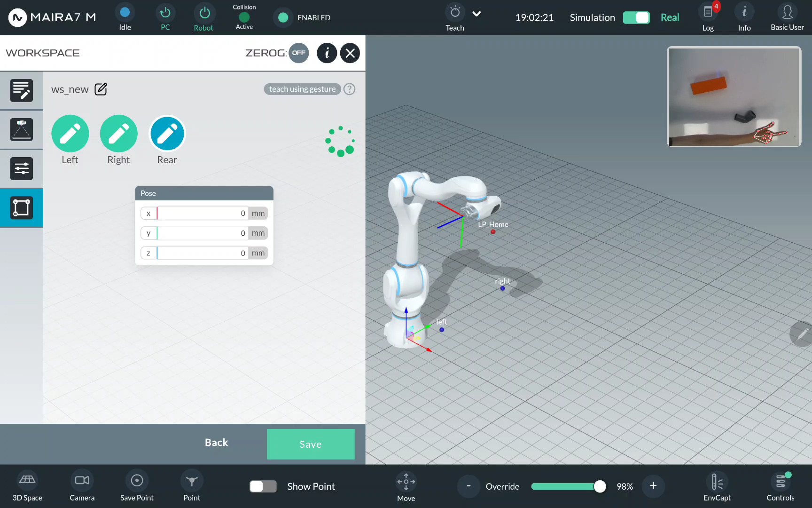Select the LP_Home point in 3D view

point(493,231)
